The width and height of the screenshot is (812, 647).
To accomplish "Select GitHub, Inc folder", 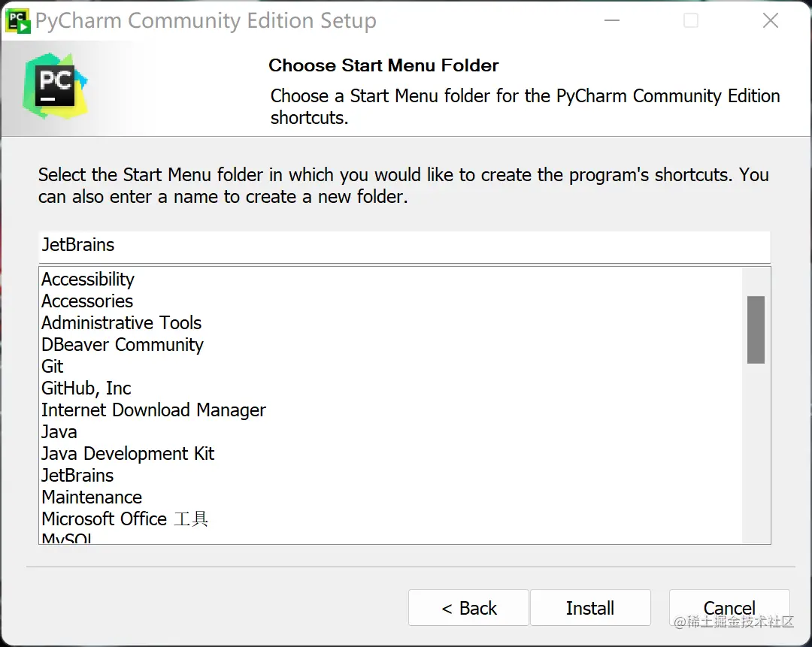I will point(86,389).
